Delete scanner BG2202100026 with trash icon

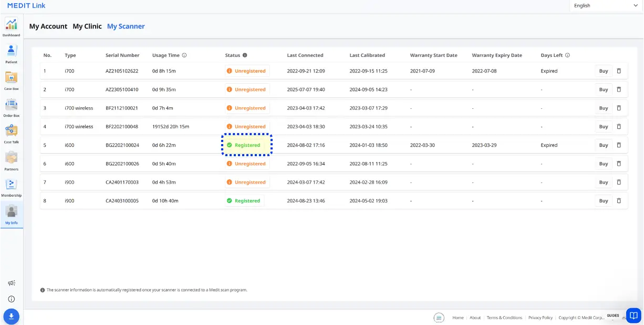(619, 164)
